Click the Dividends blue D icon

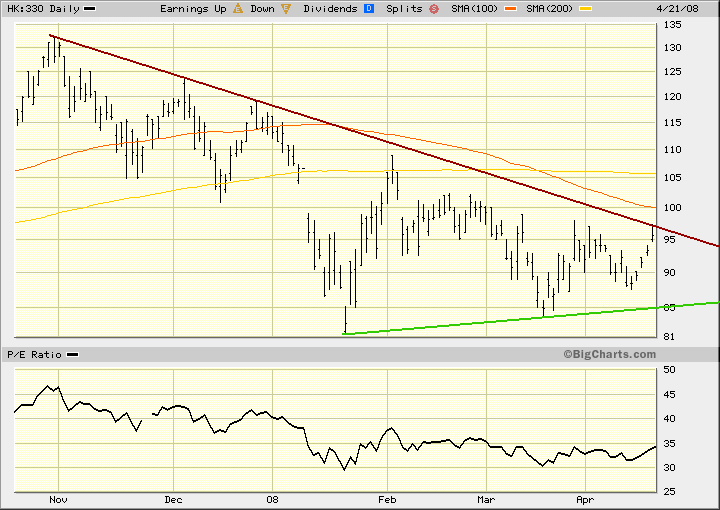tap(369, 8)
